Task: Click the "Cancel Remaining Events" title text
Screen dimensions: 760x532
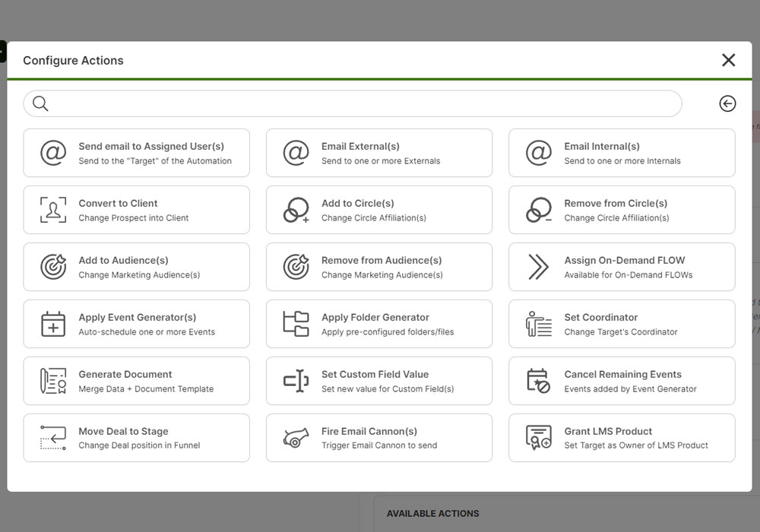Action: (x=623, y=374)
